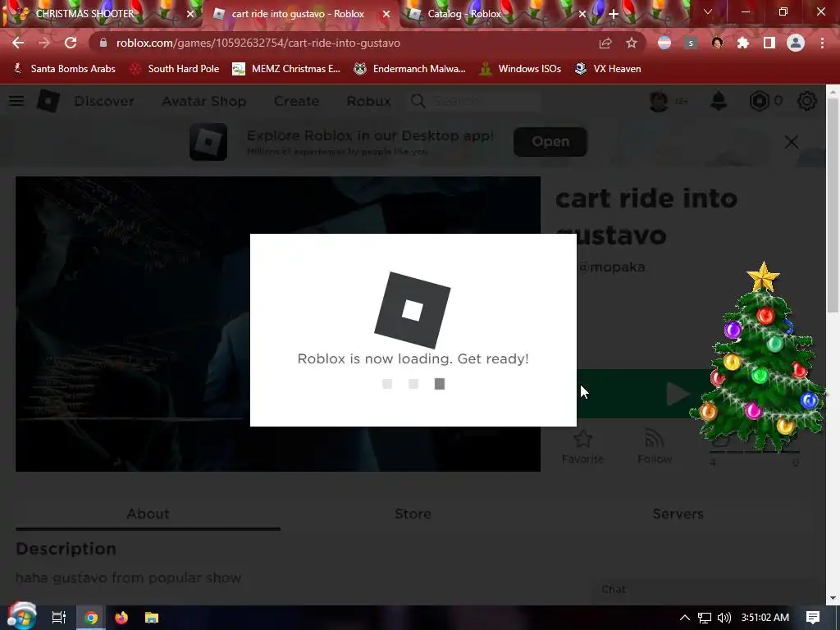Open Task View on the taskbar

tap(59, 618)
